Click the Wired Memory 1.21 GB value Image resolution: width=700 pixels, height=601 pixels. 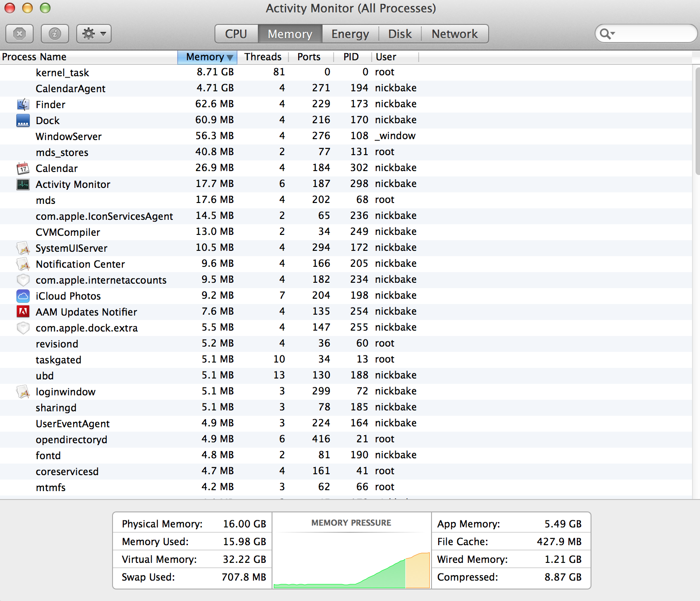(563, 559)
